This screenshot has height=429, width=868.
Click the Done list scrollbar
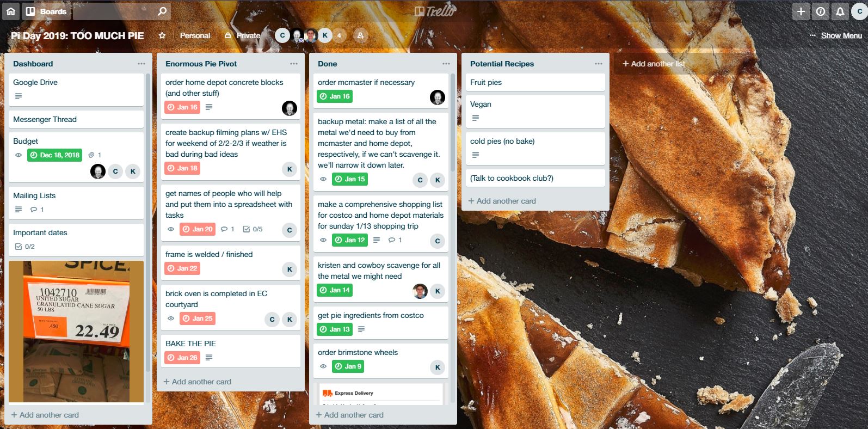[x=453, y=122]
